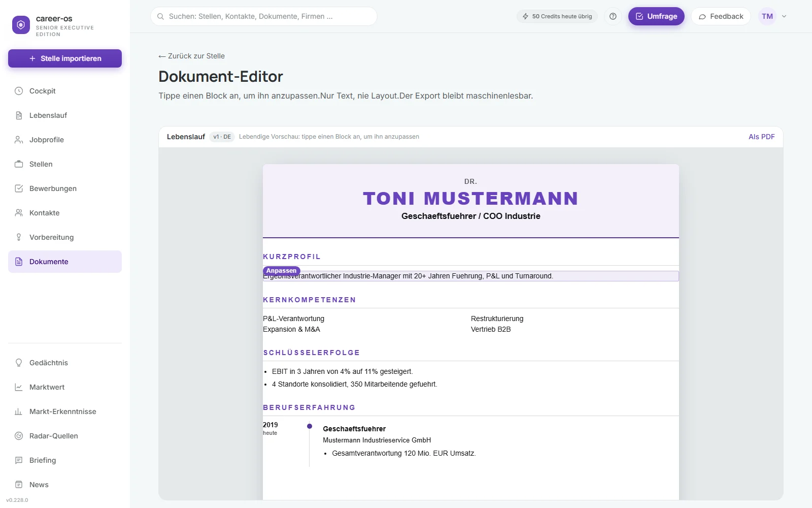Click the TM user avatar
The width and height of the screenshot is (812, 508).
(767, 16)
